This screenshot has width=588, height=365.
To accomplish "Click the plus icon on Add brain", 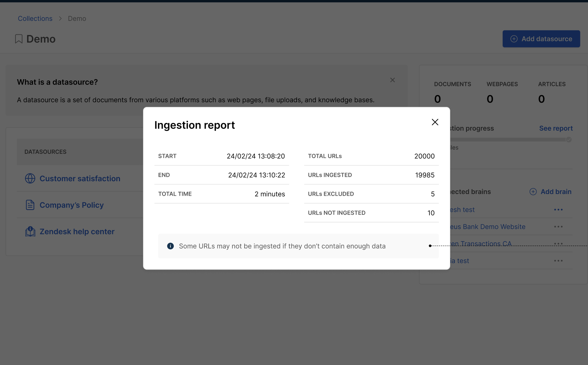I will point(533,192).
